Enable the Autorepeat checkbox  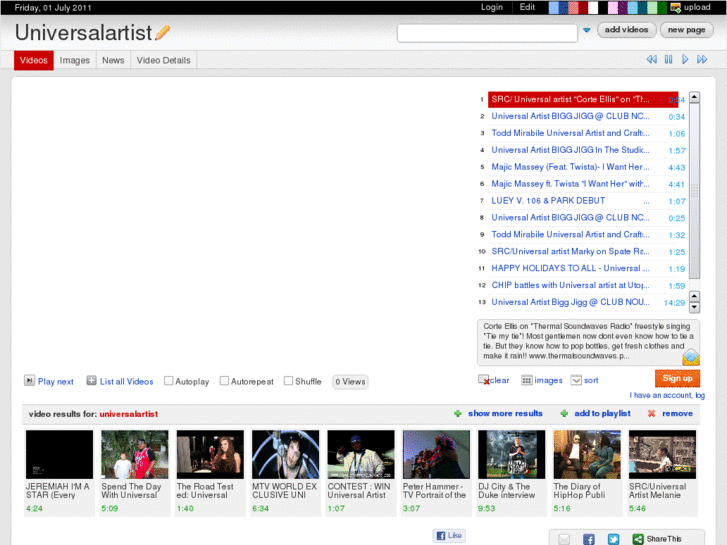tap(224, 381)
